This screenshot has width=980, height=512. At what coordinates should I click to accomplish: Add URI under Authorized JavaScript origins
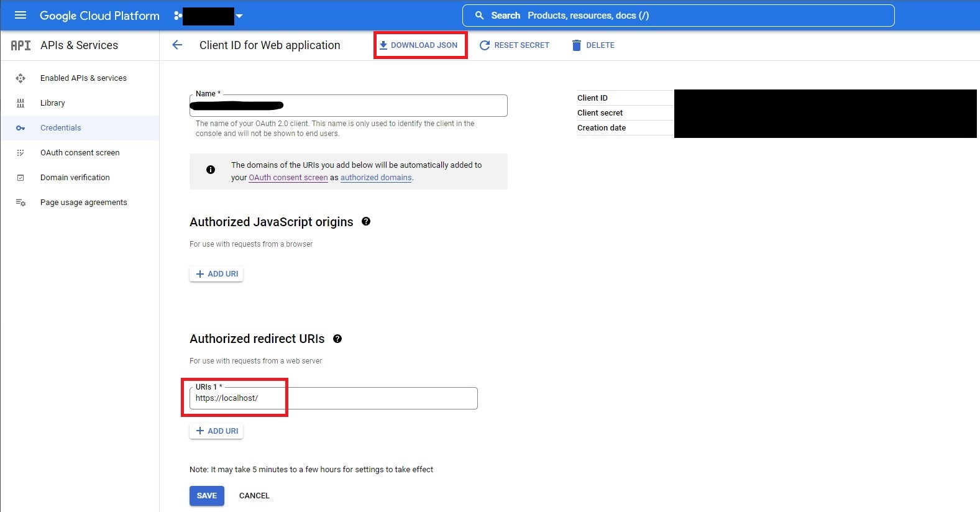click(x=216, y=274)
